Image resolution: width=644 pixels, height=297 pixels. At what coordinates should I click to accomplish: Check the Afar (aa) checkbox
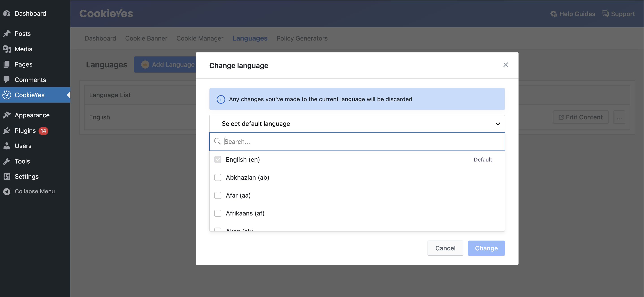point(218,195)
